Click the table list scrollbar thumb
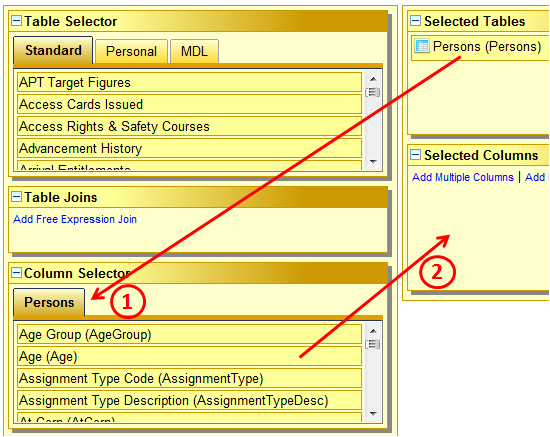This screenshot has width=550, height=437. (373, 92)
